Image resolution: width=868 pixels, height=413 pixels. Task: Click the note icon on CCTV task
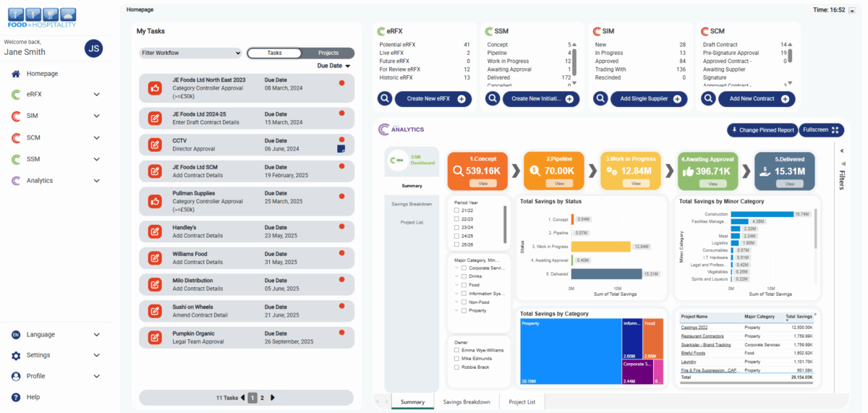[341, 149]
